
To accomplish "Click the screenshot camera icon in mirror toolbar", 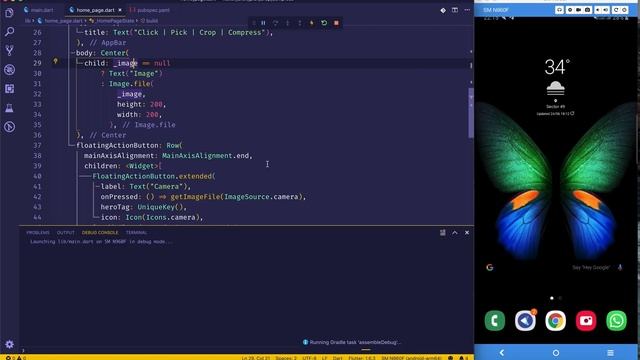I will [x=587, y=10].
